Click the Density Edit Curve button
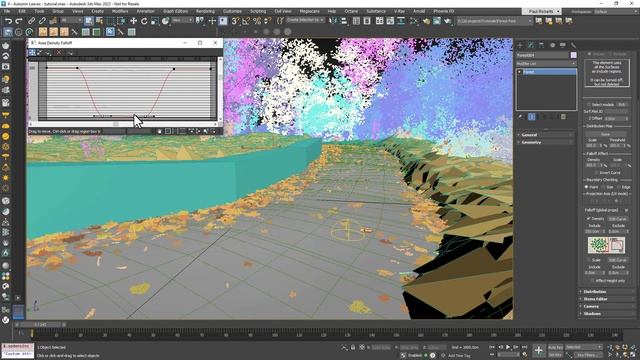Image resolution: width=640 pixels, height=360 pixels. tap(617, 219)
